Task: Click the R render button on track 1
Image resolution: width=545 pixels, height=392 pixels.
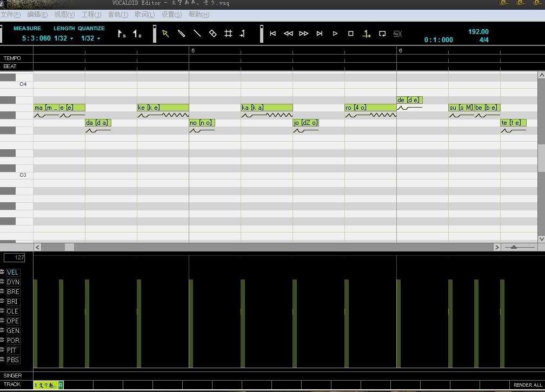Action: (x=61, y=385)
